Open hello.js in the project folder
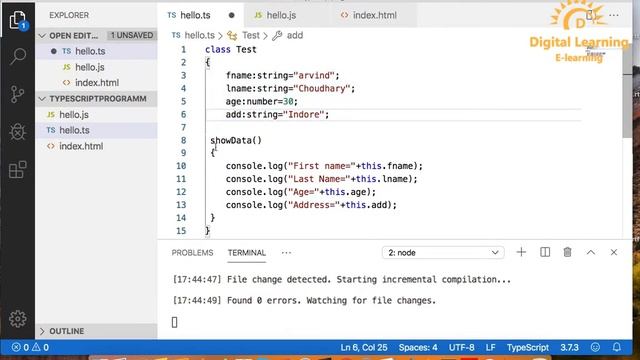 tap(96, 115)
